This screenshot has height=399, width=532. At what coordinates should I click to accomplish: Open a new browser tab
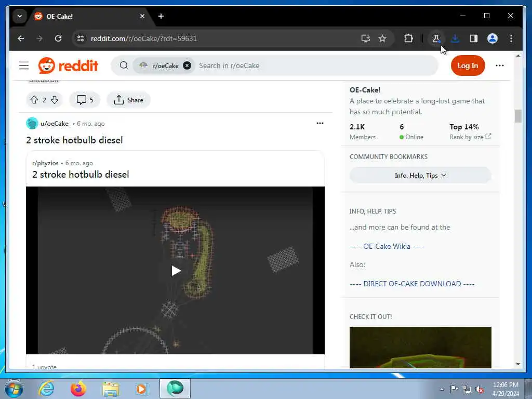(161, 16)
